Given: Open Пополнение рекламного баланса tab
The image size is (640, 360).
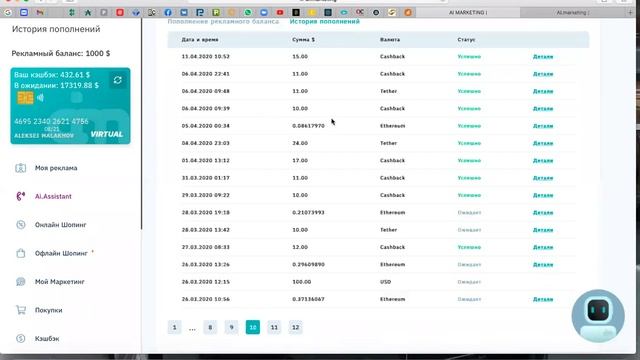Looking at the screenshot, I should [223, 21].
